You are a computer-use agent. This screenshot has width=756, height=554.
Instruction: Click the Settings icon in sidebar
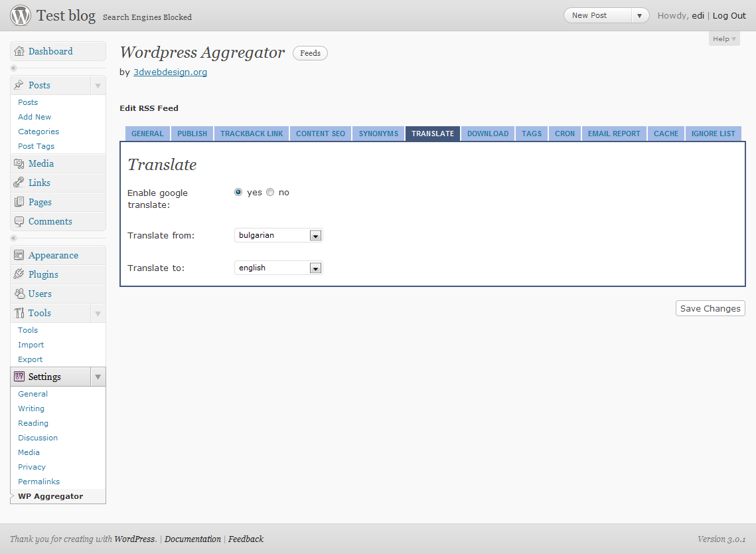click(19, 377)
